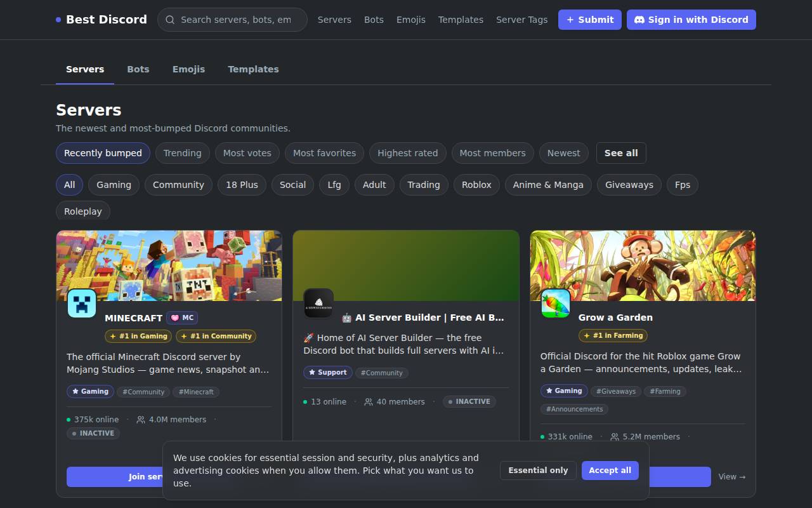The height and width of the screenshot is (508, 812).
Task: Filter by Roblox category
Action: coord(476,185)
